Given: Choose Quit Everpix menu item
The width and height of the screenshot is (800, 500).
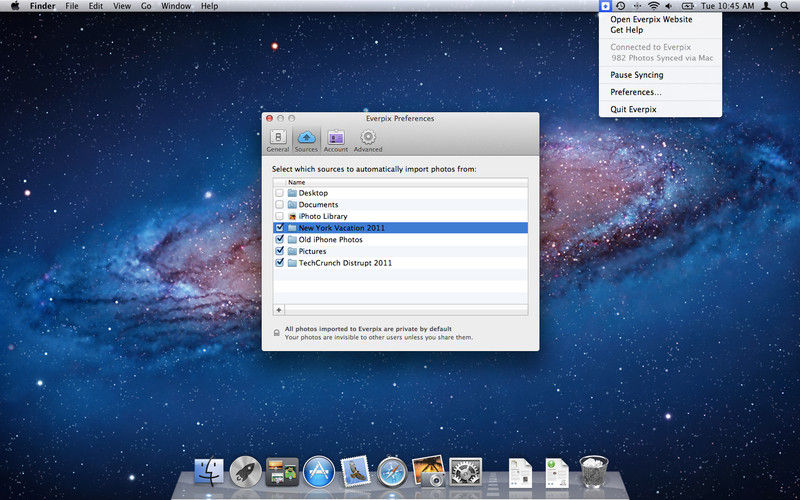Looking at the screenshot, I should (x=633, y=110).
